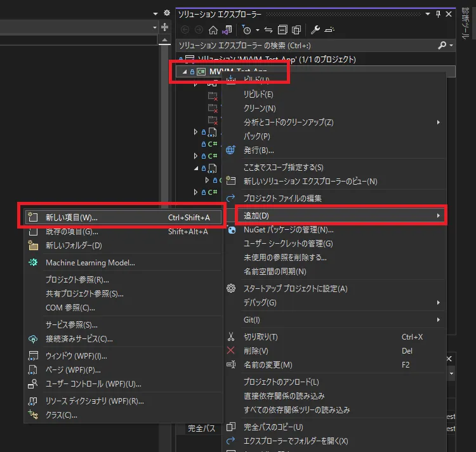Collapse the MVVM project node arrow

[x=184, y=71]
